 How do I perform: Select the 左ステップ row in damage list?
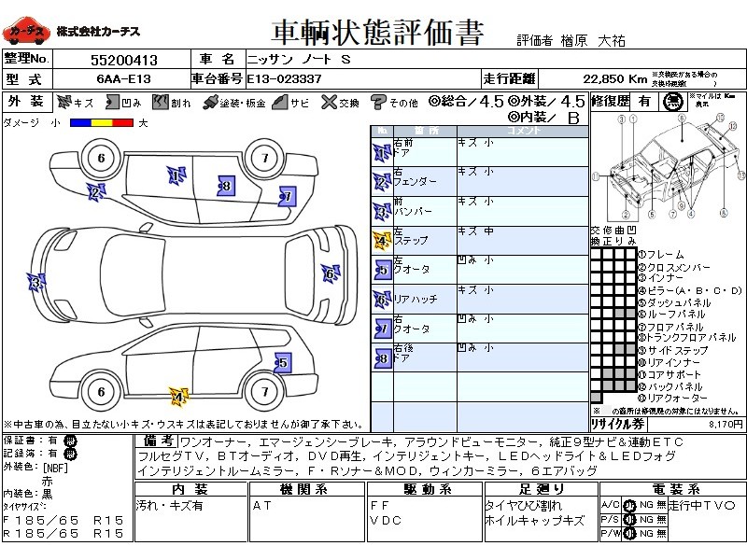point(480,240)
